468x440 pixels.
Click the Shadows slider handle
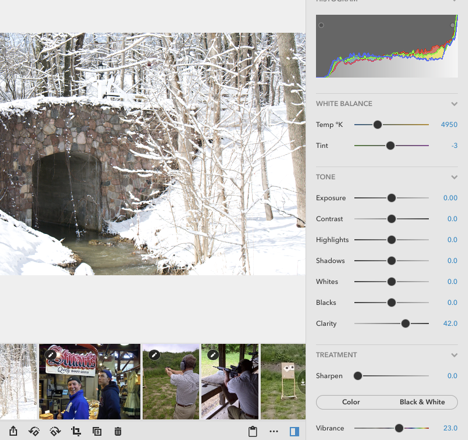coord(392,261)
